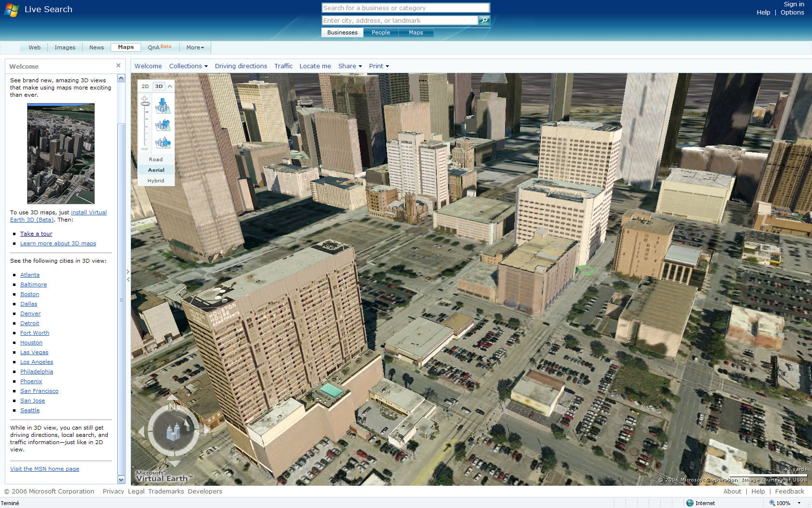The height and width of the screenshot is (508, 812).
Task: Click the magnifier search button
Action: point(484,20)
